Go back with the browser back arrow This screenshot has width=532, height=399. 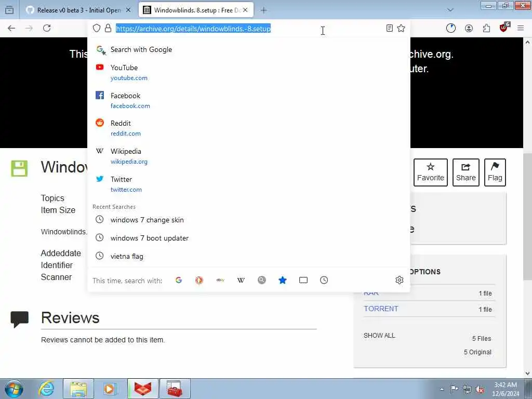coord(11,28)
